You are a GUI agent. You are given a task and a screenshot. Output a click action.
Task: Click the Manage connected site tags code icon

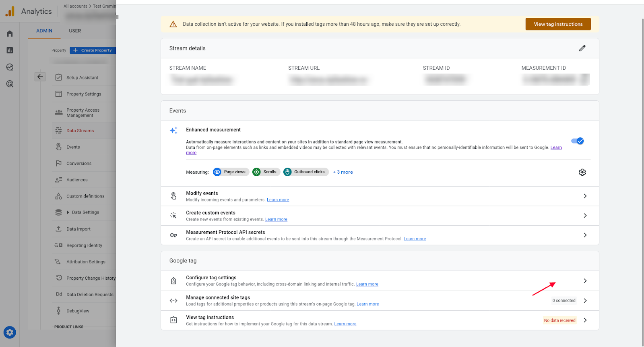click(173, 301)
